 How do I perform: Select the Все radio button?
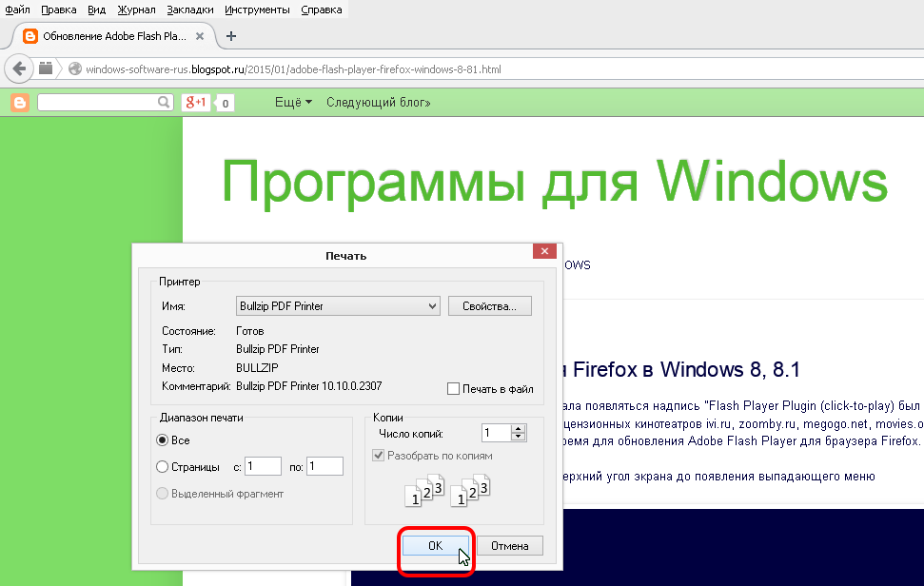[x=162, y=439]
